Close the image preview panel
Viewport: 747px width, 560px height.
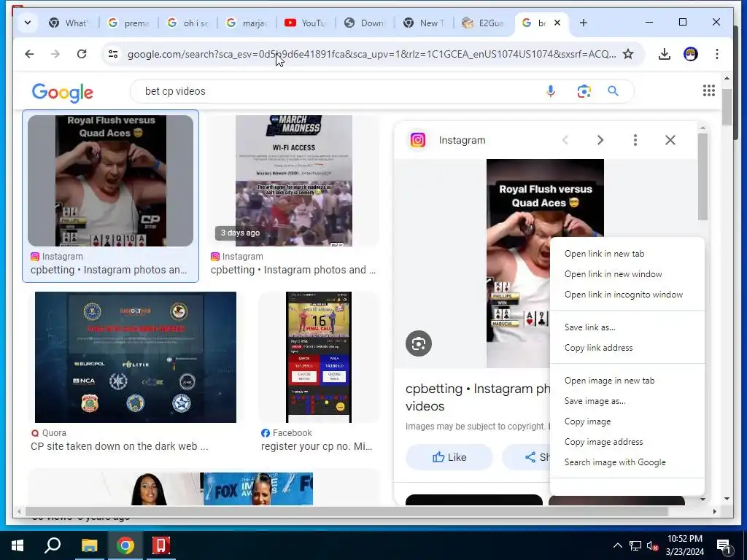coord(670,140)
